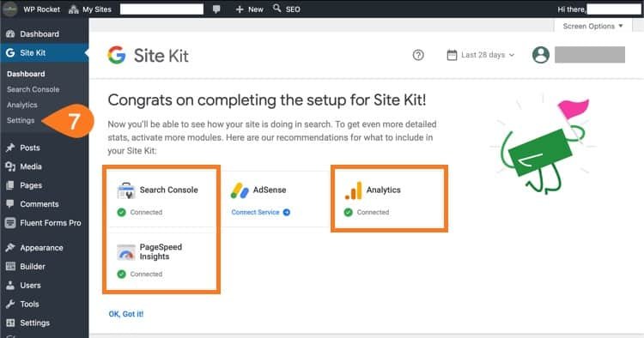The width and height of the screenshot is (644, 338).
Task: Open the user account avatar menu
Action: (541, 55)
